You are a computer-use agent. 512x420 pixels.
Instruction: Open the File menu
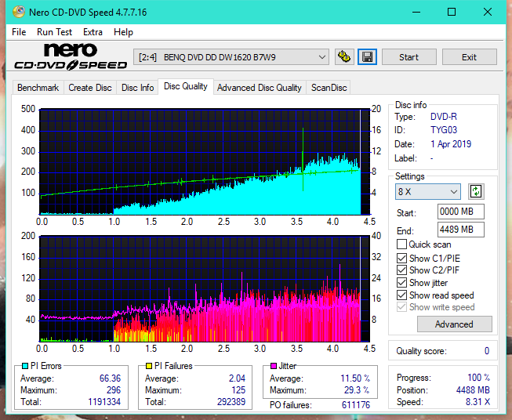click(x=19, y=32)
